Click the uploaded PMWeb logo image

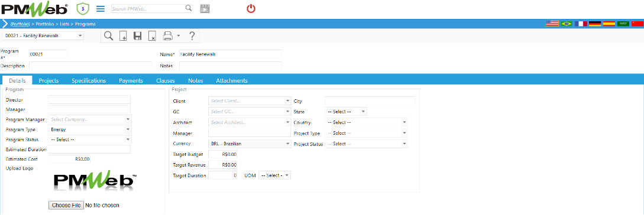(x=95, y=181)
